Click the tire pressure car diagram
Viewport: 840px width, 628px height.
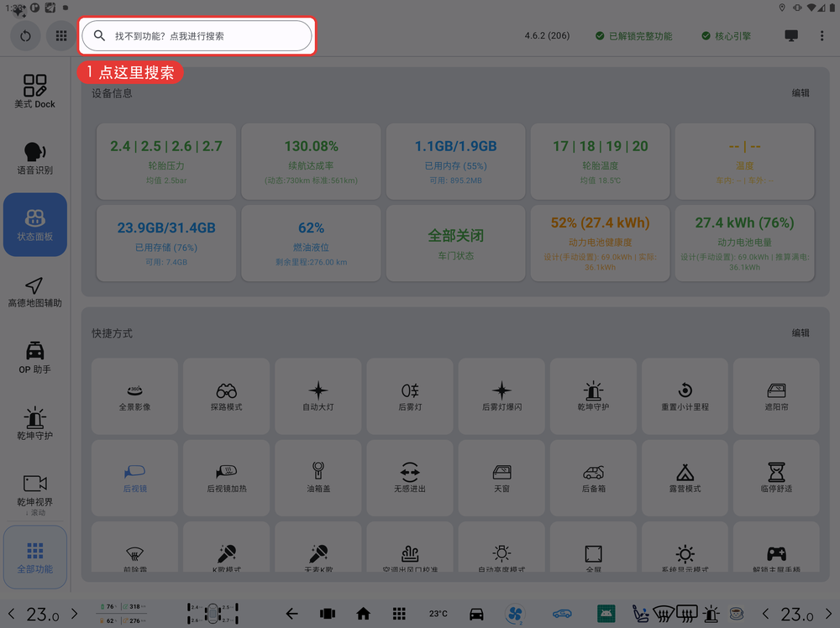click(x=213, y=614)
